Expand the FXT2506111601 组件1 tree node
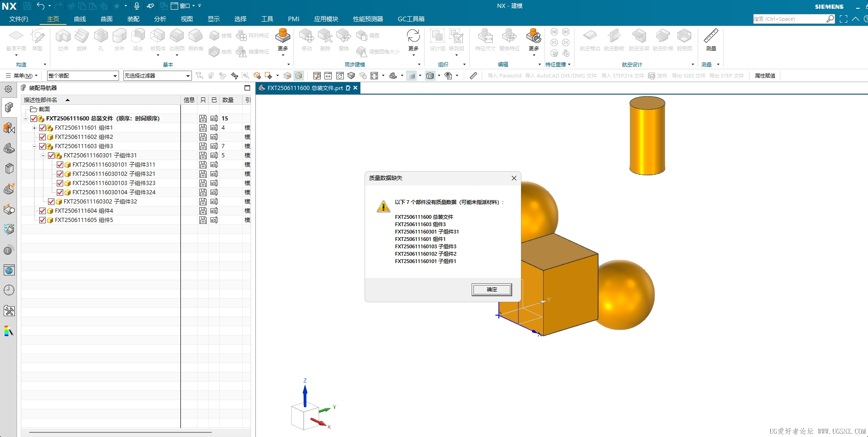 pos(35,128)
